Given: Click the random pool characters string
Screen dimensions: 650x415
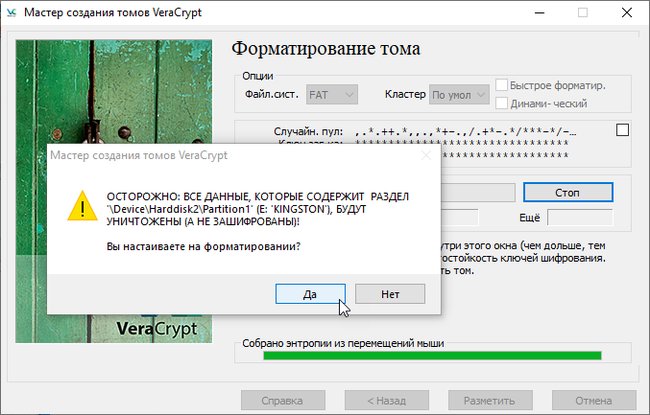Looking at the screenshot, I should coord(466,132).
